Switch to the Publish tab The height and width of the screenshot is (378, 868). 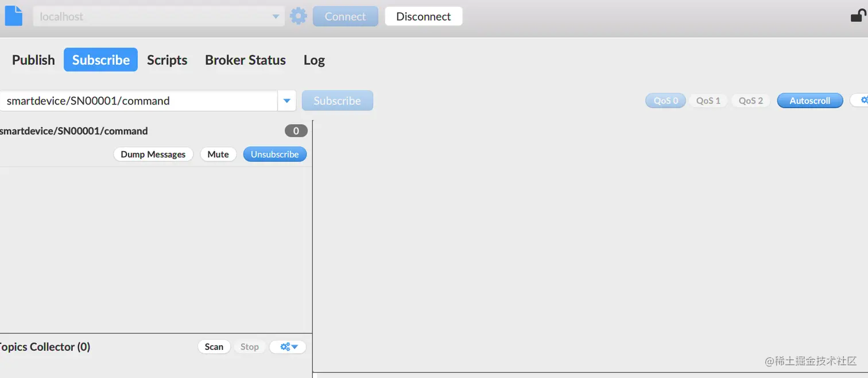click(33, 60)
